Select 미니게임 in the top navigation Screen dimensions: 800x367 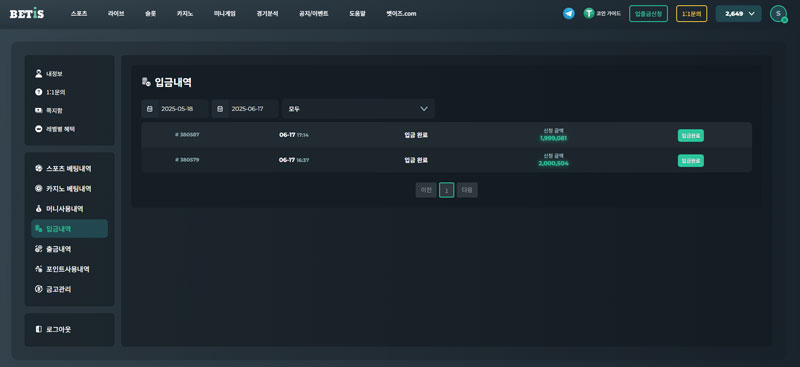224,14
